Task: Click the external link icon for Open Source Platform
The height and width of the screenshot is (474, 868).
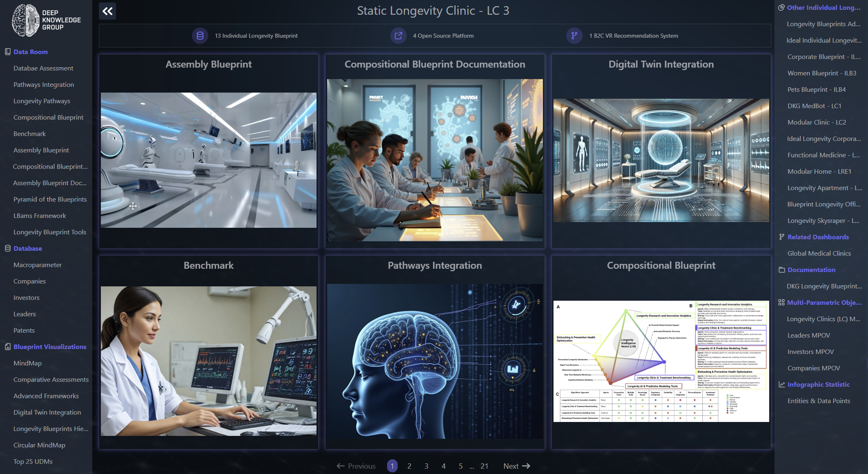Action: tap(398, 36)
